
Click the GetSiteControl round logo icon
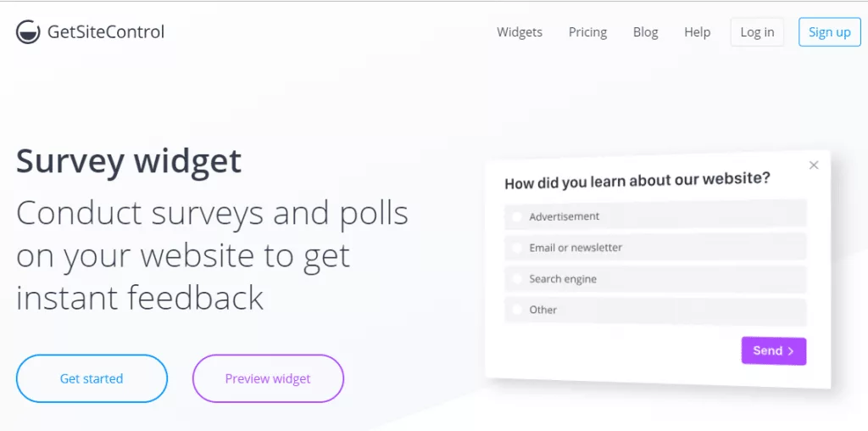pyautogui.click(x=28, y=32)
